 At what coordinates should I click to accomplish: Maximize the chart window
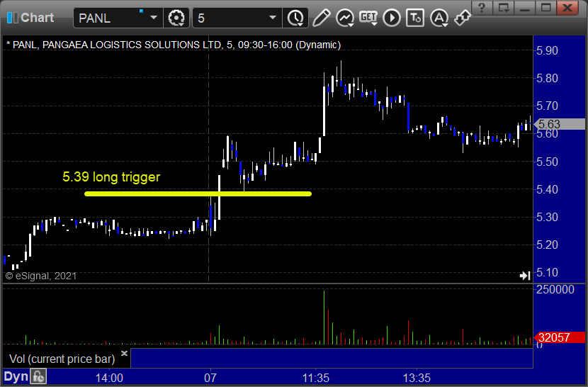click(545, 8)
